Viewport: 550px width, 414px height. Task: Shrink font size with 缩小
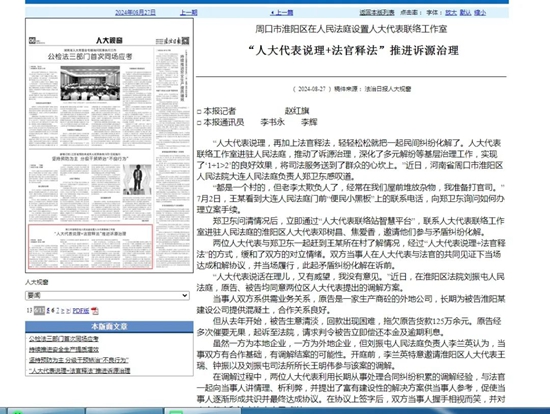click(480, 13)
